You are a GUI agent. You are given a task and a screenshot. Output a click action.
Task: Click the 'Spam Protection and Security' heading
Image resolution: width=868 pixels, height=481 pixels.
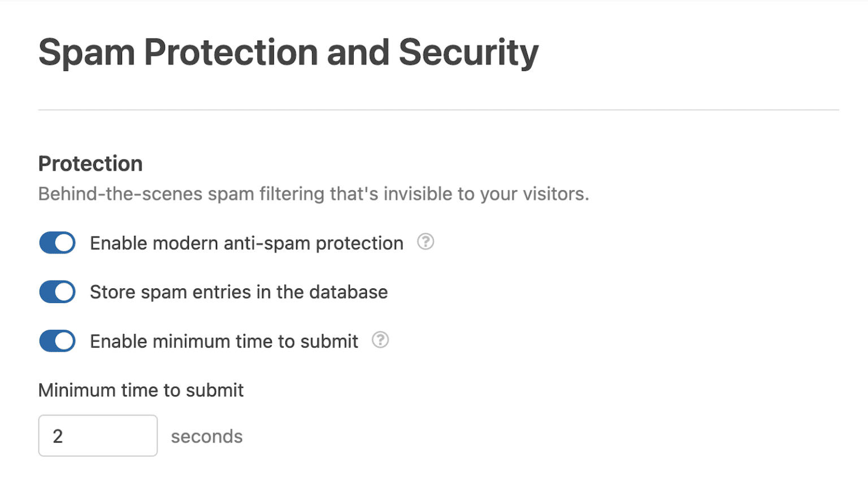(x=287, y=52)
